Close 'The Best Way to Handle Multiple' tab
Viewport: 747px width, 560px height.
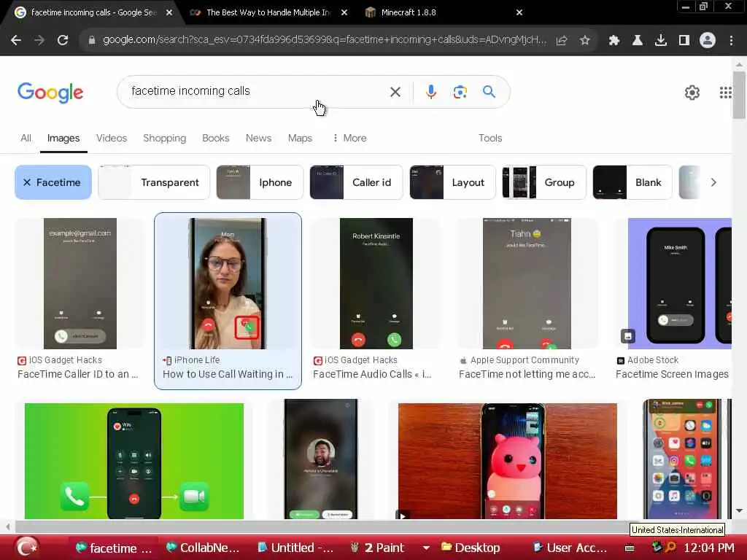coord(344,13)
